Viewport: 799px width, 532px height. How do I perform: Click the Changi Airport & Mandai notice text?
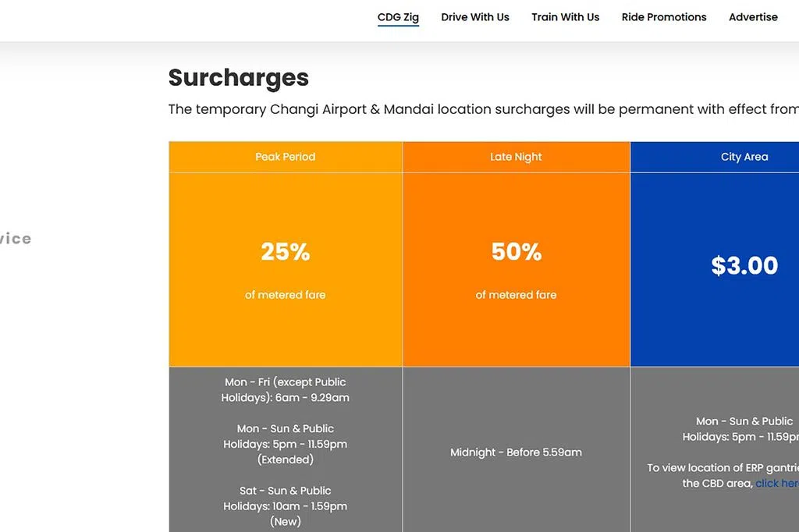coord(484,109)
